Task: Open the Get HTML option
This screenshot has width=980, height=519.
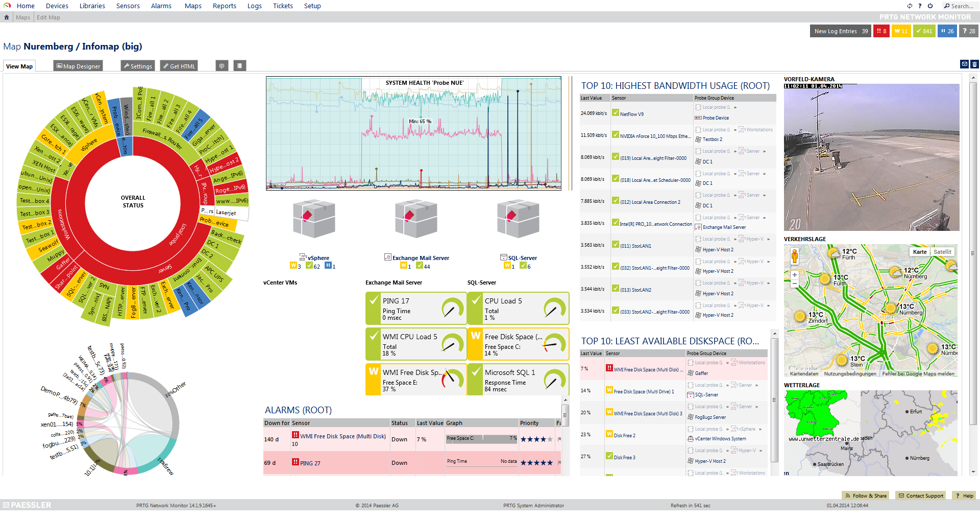Action: [x=178, y=65]
